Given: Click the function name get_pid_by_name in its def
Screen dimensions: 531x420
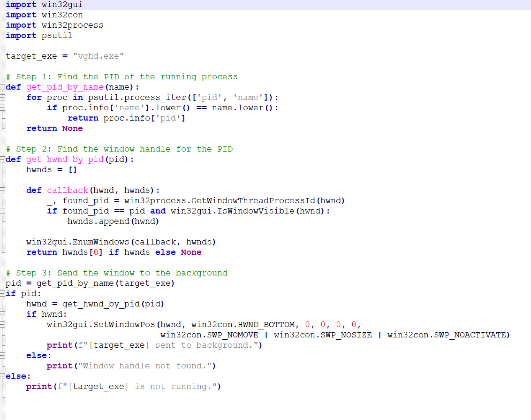Looking at the screenshot, I should (65, 87).
